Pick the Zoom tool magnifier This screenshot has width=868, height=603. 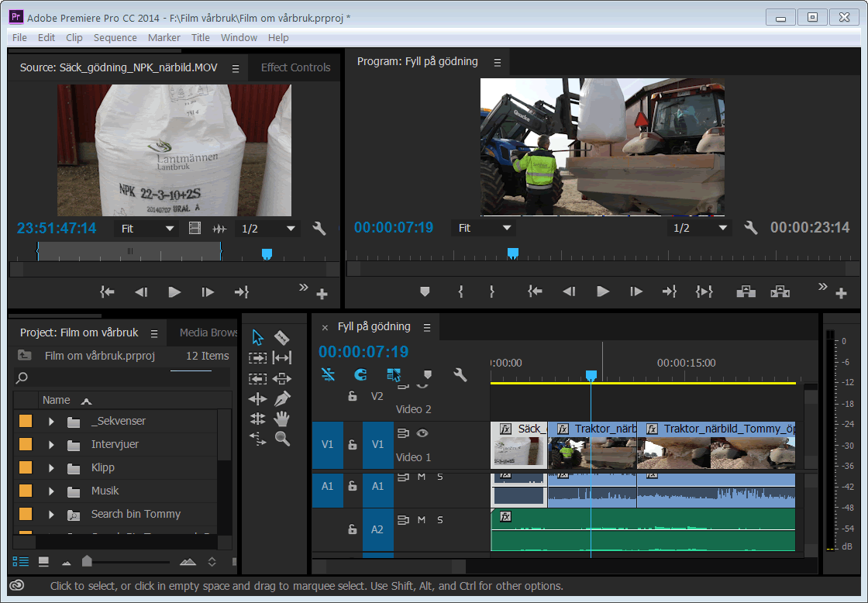(282, 439)
